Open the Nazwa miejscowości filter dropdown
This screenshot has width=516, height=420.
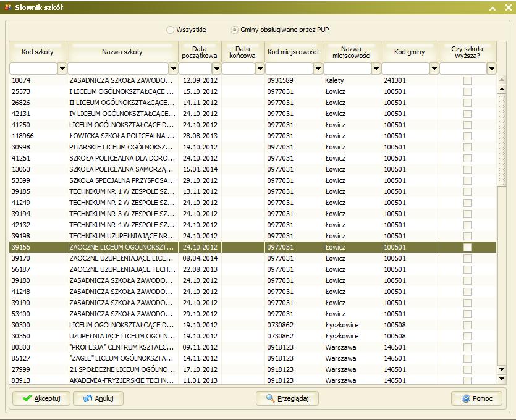point(376,69)
